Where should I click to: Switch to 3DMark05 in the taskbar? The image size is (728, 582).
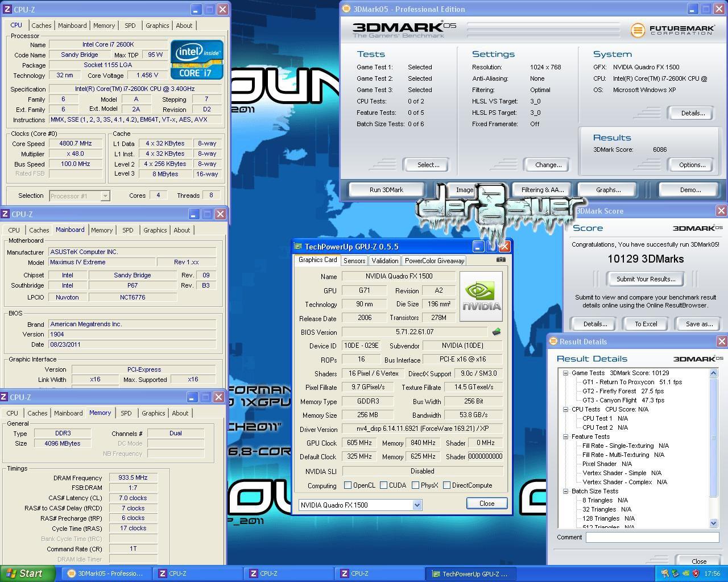(x=105, y=573)
